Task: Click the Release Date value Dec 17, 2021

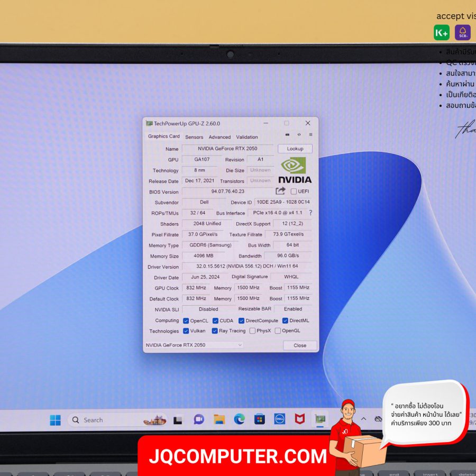Action: (199, 181)
